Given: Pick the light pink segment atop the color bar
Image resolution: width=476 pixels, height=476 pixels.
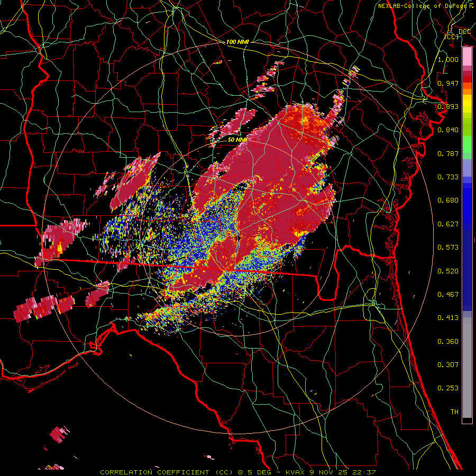Looking at the screenshot, I should [x=467, y=57].
